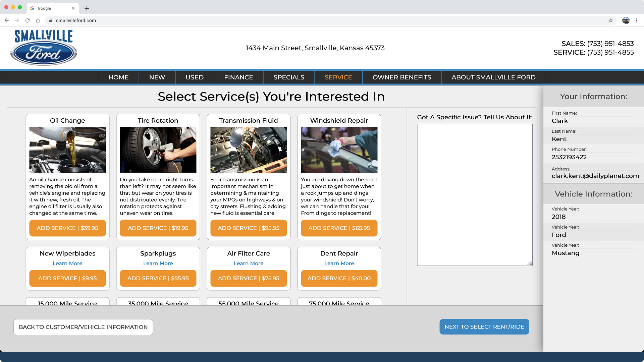Open Learn More under Sparkplugs

158,263
